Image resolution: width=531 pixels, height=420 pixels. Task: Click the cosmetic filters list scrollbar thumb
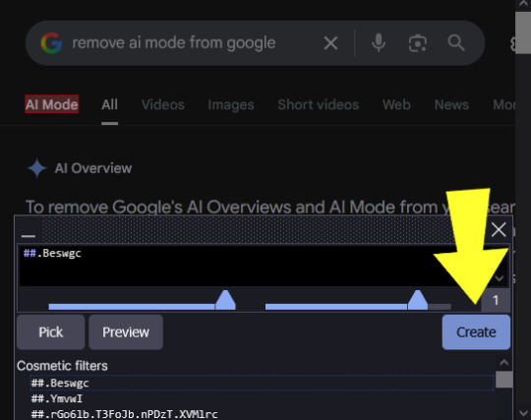(503, 380)
